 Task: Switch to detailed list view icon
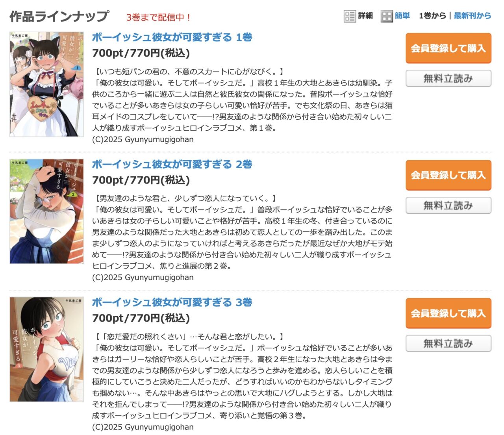coord(350,16)
